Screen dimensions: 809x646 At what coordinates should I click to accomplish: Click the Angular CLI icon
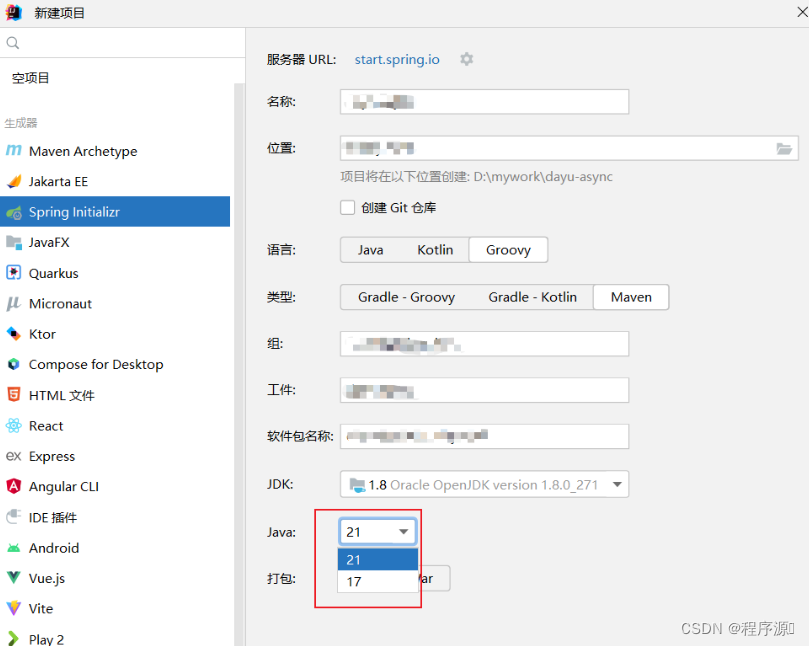(14, 486)
